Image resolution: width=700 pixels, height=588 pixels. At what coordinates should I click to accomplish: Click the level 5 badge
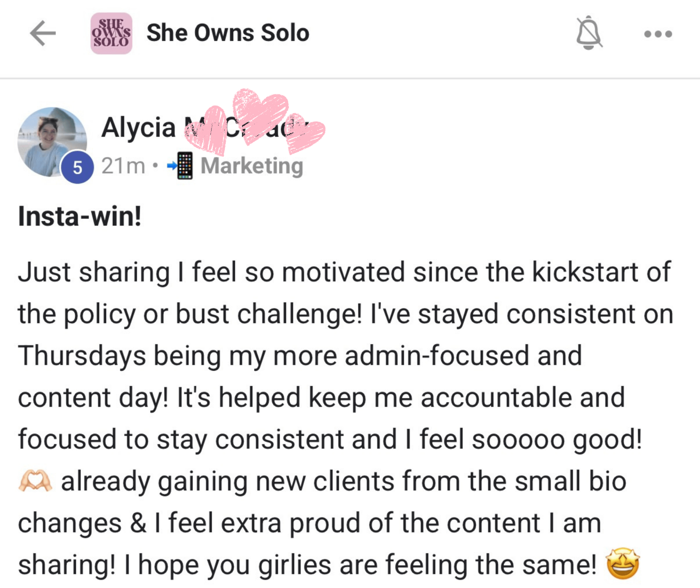click(77, 167)
